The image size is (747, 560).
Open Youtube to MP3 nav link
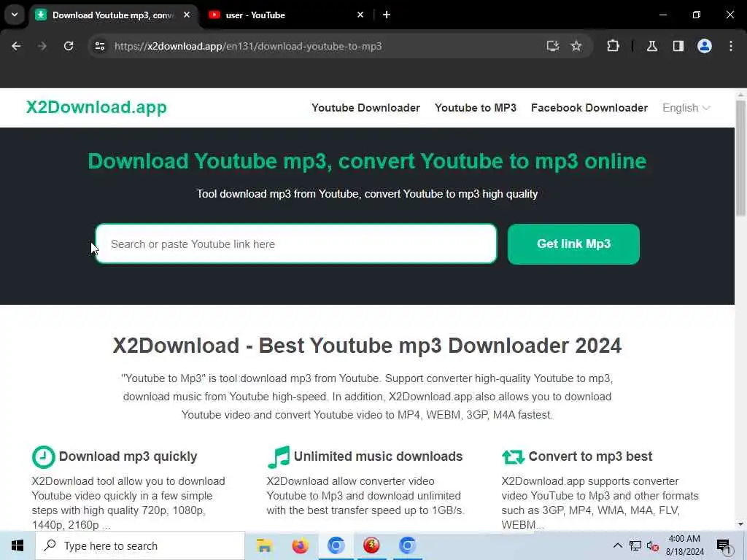click(x=476, y=108)
